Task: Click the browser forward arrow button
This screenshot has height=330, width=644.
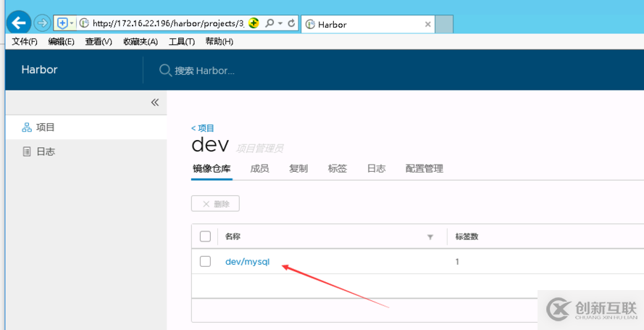Action: pos(42,23)
